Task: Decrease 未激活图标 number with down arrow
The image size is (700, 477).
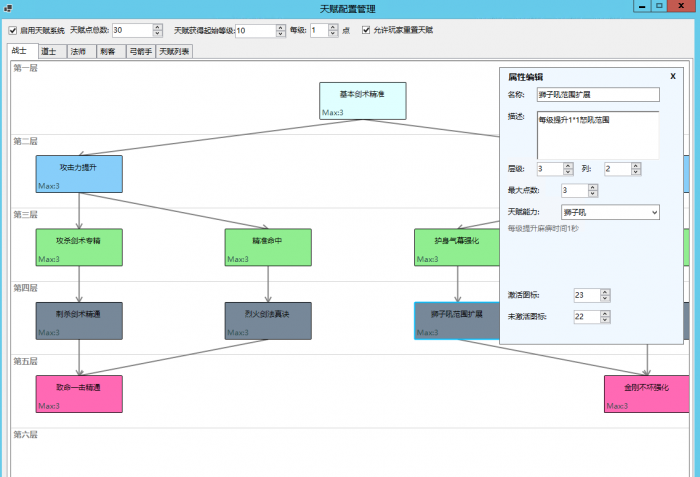Action: click(x=606, y=320)
